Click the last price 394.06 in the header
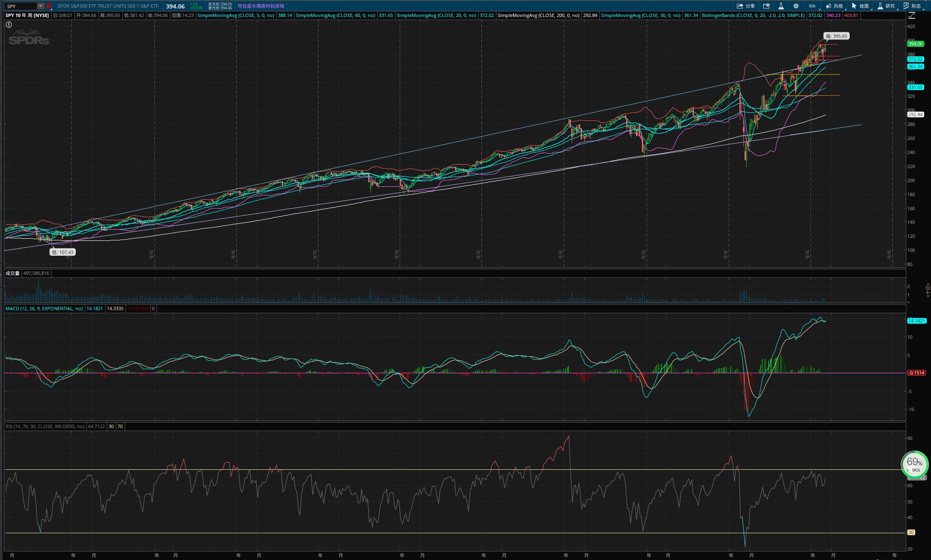The height and width of the screenshot is (560, 931). point(175,6)
